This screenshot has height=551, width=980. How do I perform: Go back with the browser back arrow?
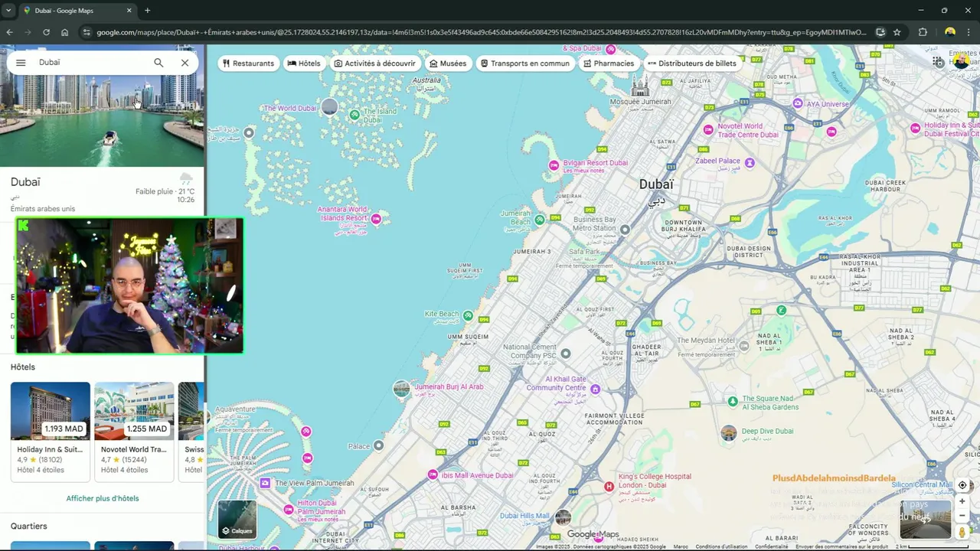click(x=9, y=32)
